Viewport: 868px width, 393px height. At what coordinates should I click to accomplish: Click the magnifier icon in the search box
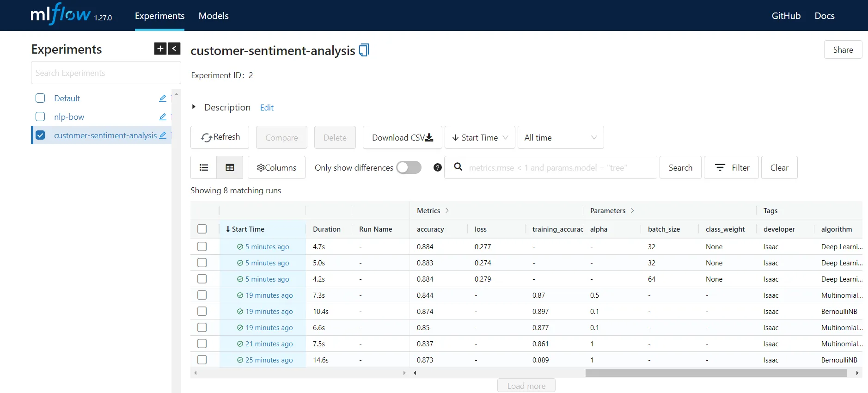tap(458, 166)
